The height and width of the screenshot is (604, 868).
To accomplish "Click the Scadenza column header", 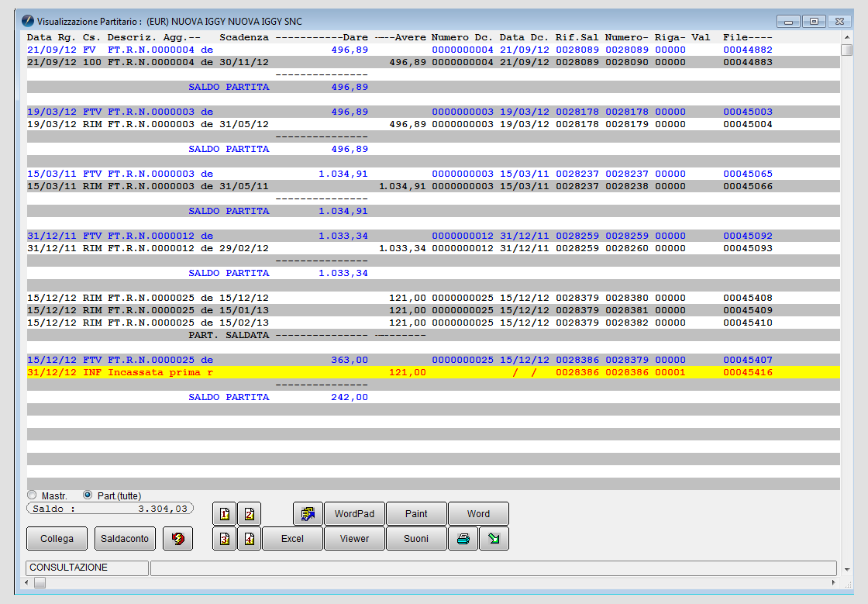I will tap(244, 37).
